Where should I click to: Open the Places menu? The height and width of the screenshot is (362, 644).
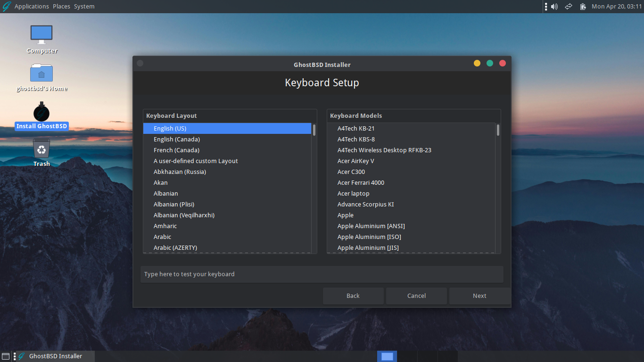pos(61,7)
